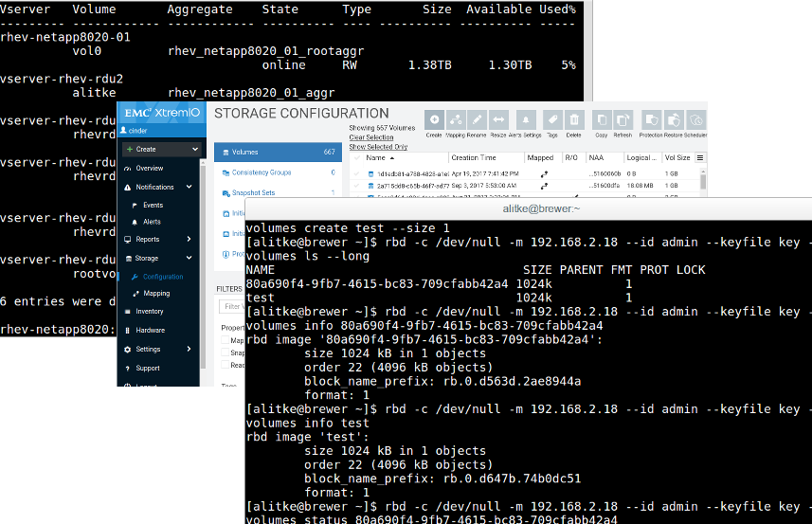This screenshot has height=524, width=812.
Task: Click volume icon beside 2a715dd8 row
Action: point(370,186)
